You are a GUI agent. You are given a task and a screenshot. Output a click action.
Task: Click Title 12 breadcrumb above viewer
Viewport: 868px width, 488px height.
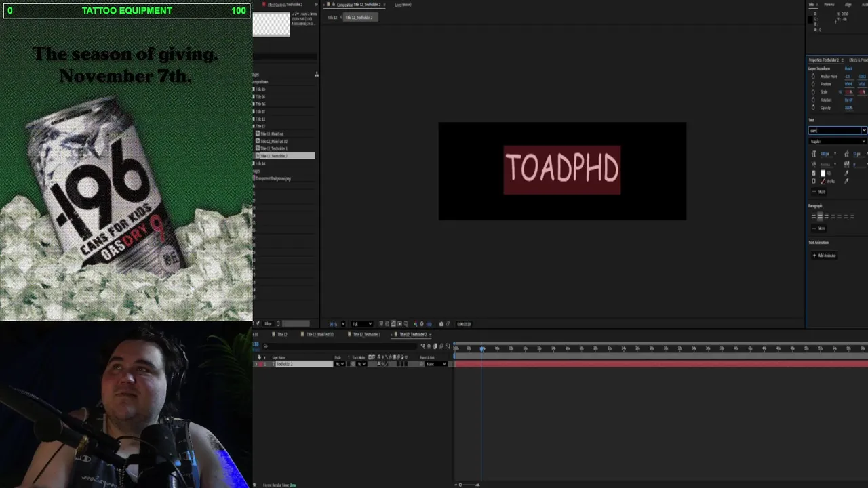(333, 17)
